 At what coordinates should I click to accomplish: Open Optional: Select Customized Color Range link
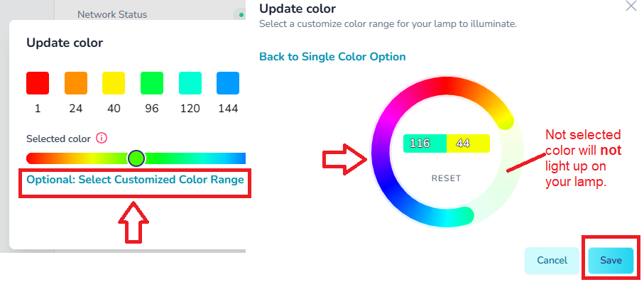(x=135, y=180)
